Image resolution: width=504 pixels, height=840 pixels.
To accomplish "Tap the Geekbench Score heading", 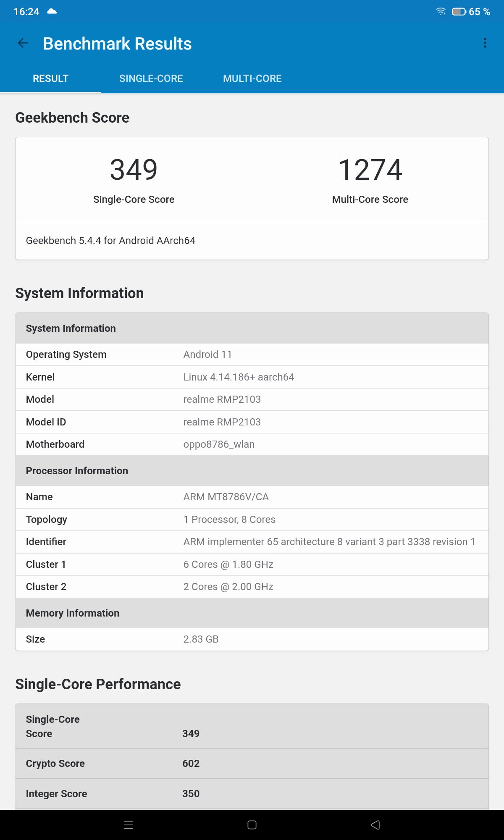I will [72, 118].
